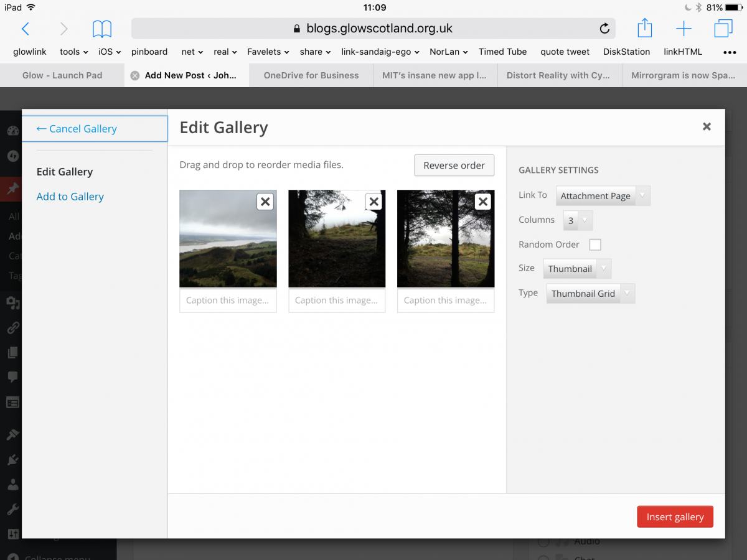Open the Type dropdown Thumbnail Grid
The width and height of the screenshot is (747, 560).
click(x=590, y=294)
